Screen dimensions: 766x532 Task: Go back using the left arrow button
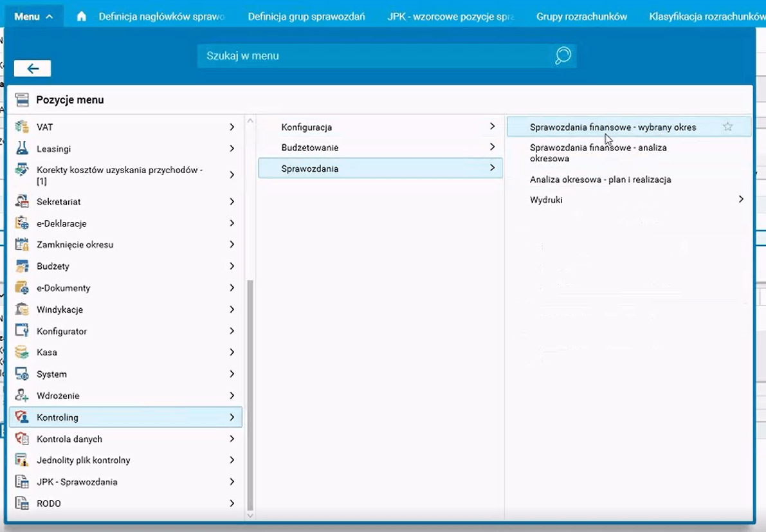[x=32, y=68]
